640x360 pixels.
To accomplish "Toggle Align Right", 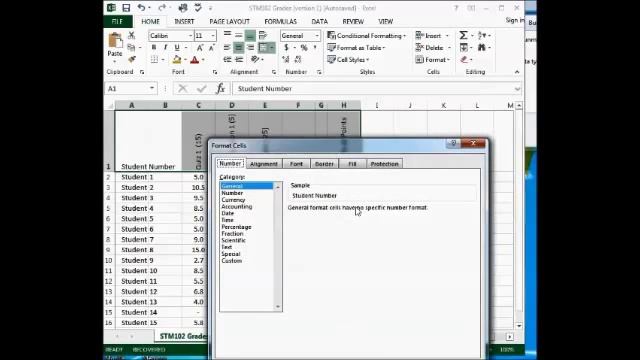I will pyautogui.click(x=250, y=48).
